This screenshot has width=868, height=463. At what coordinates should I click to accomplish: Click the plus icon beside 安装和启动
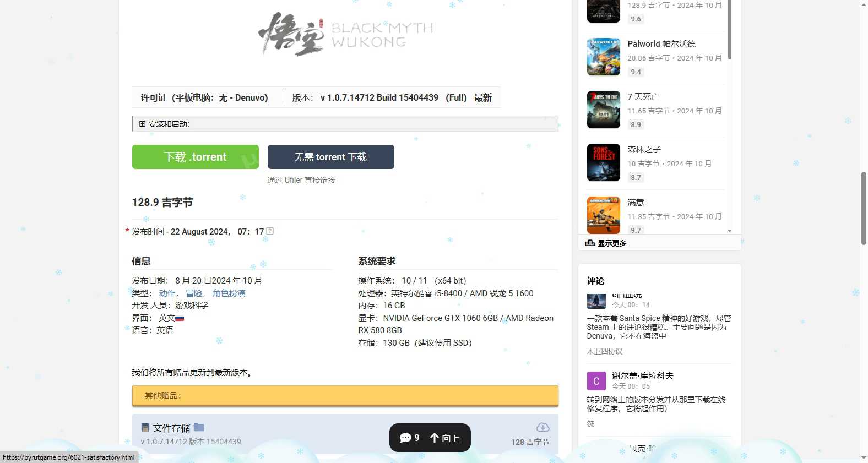(x=142, y=124)
